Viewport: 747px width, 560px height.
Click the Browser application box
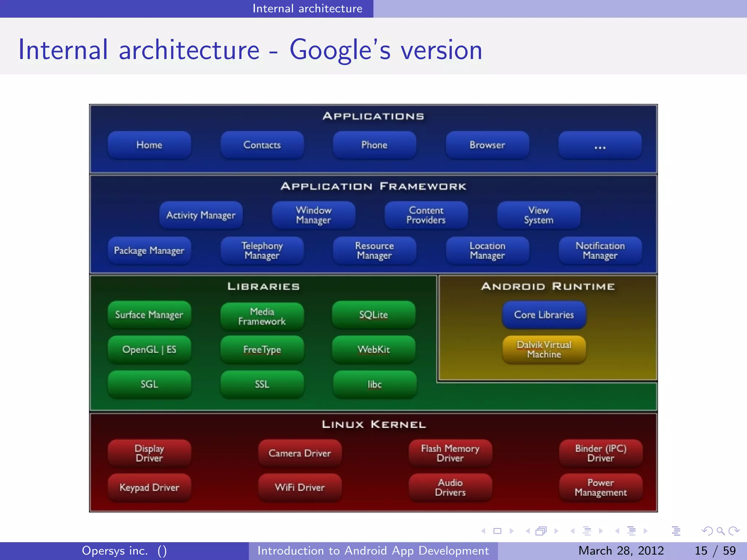[x=487, y=145]
